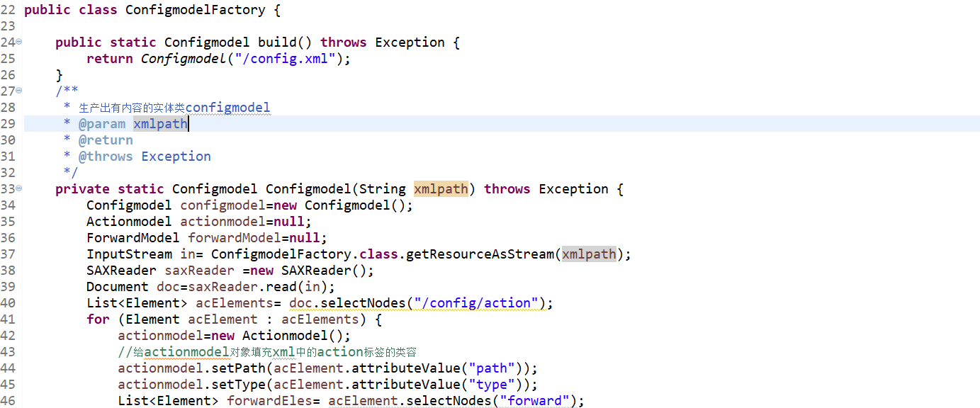Click the Javadoc closing */ on line 32

[x=71, y=173]
